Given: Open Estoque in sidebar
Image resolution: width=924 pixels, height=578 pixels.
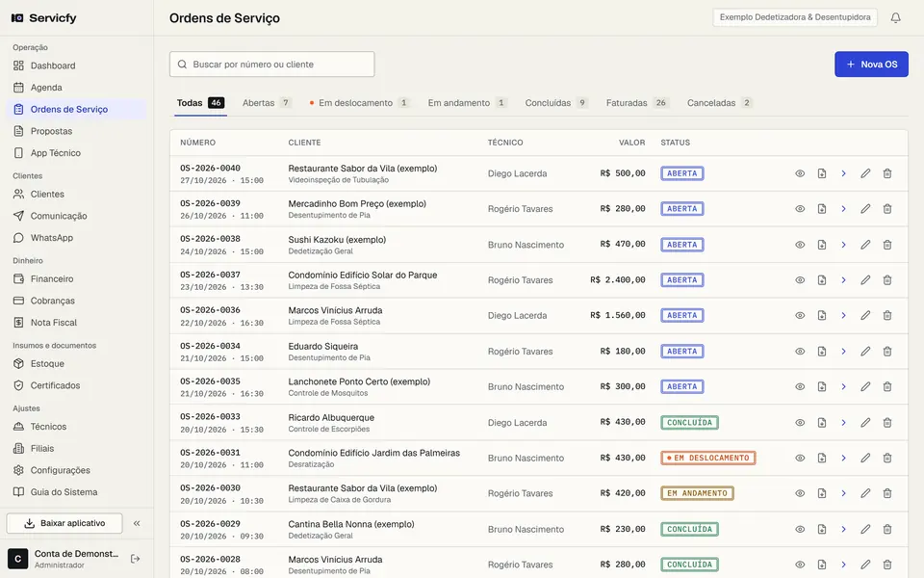Looking at the screenshot, I should pos(77,364).
